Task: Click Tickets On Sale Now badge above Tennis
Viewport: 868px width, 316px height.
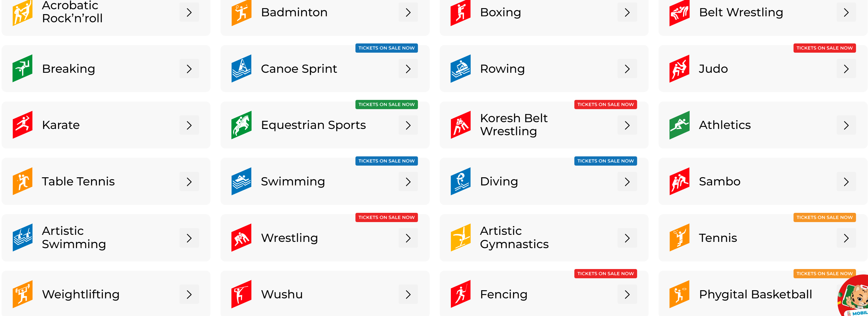Action: (x=824, y=217)
